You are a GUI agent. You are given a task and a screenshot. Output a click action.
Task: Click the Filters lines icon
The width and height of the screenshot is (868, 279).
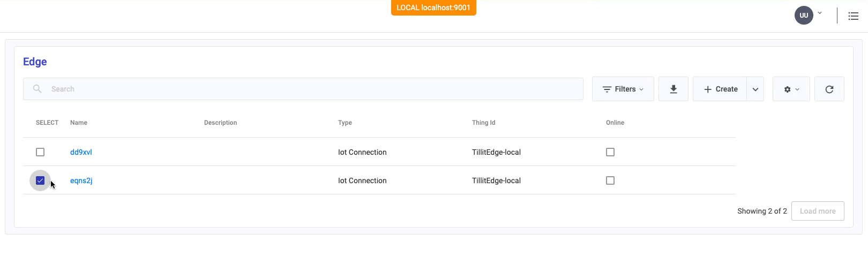pyautogui.click(x=607, y=89)
